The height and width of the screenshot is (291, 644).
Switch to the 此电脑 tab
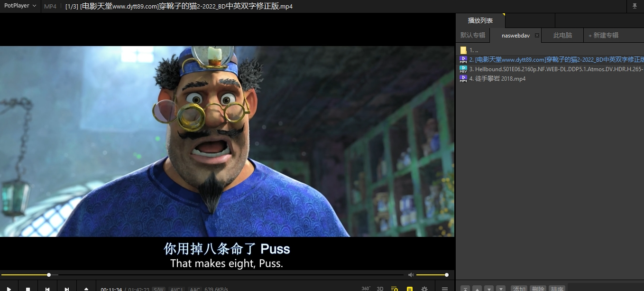(x=562, y=35)
